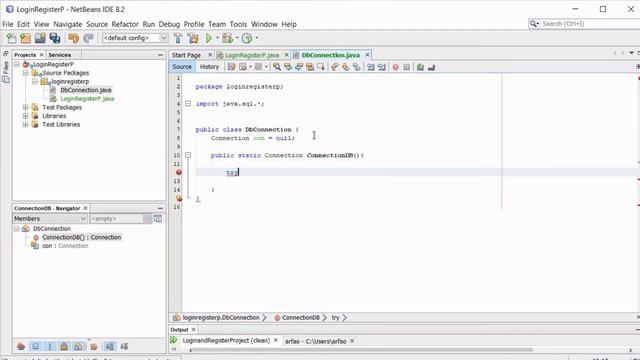Click the editor Back navigation icon
Viewport: 640px width, 360px height.
point(243,67)
